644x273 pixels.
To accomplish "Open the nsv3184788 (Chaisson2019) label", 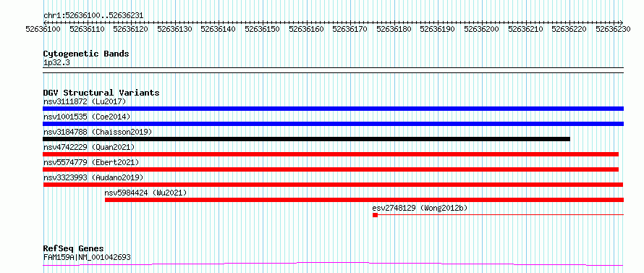I will point(98,132).
